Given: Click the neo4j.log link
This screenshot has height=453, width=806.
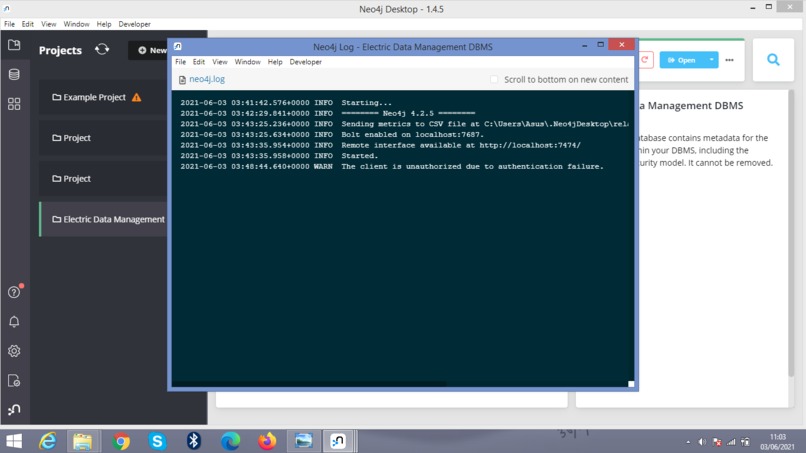Looking at the screenshot, I should [207, 79].
